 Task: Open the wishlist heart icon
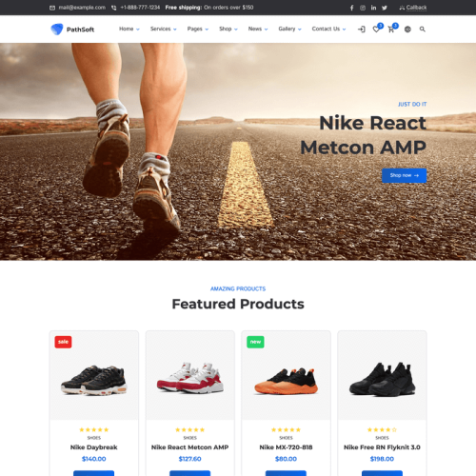(x=376, y=30)
